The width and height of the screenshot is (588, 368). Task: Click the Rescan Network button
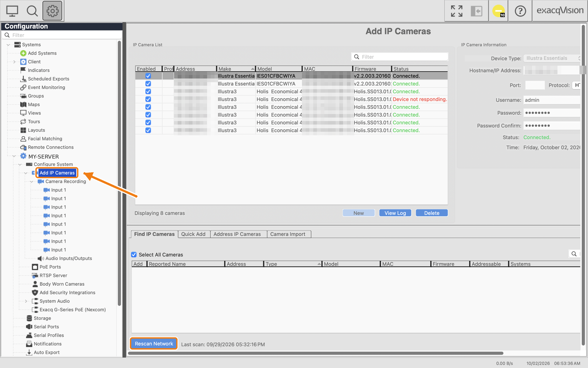[x=154, y=344]
